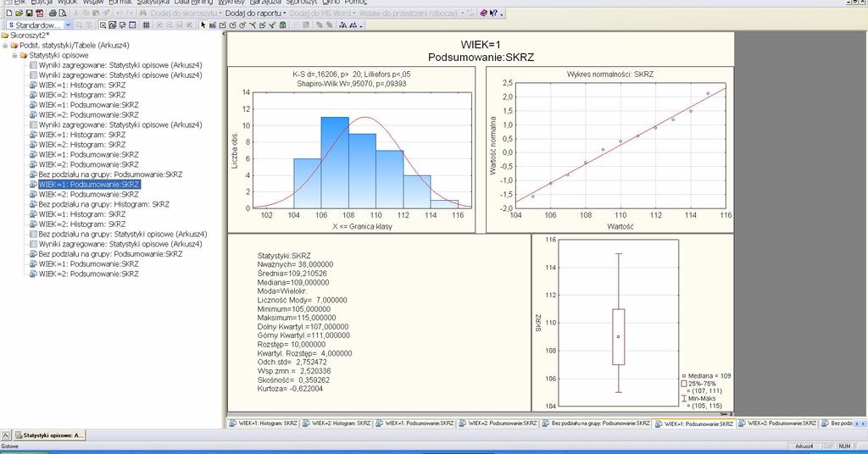Click the 'Gotowe' status bar text
Screen dimensions: 868x454
[x=10, y=446]
